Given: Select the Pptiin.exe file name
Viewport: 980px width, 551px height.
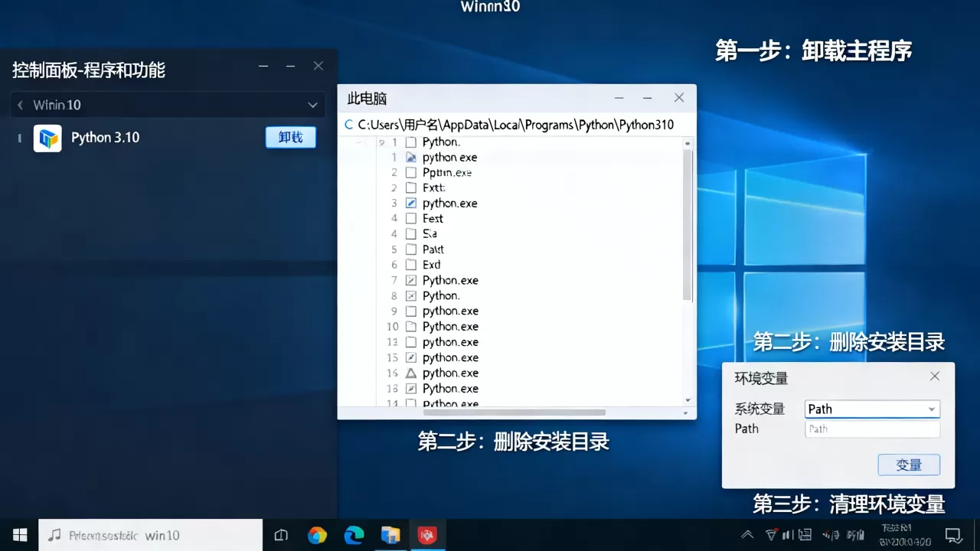Looking at the screenshot, I should coord(447,172).
